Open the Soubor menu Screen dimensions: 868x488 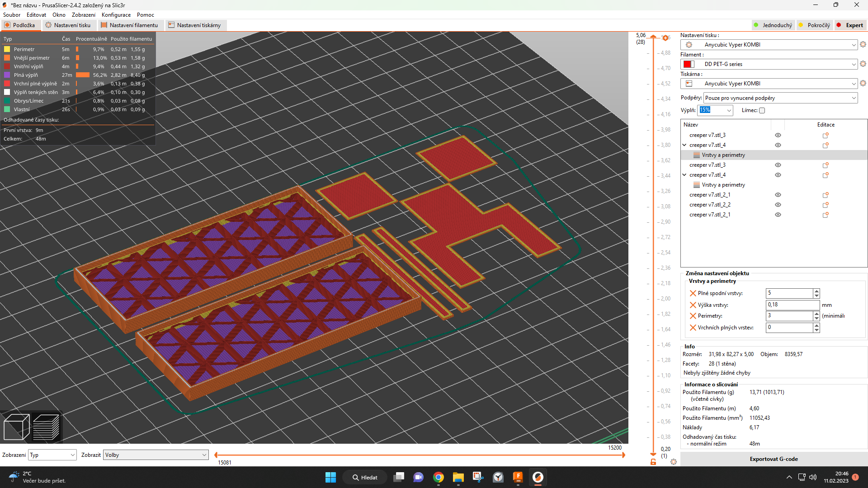(x=12, y=15)
